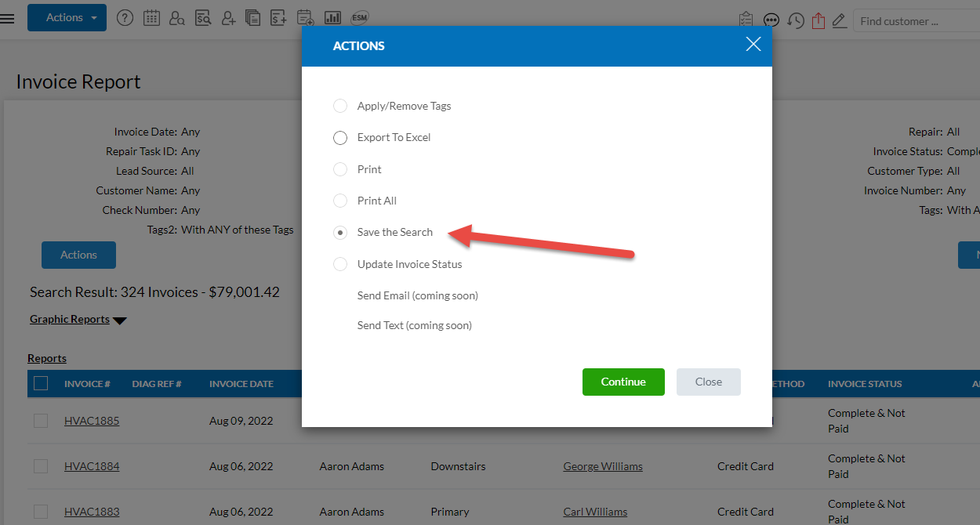980x525 pixels.
Task: Click the green Continue button
Action: (x=623, y=382)
